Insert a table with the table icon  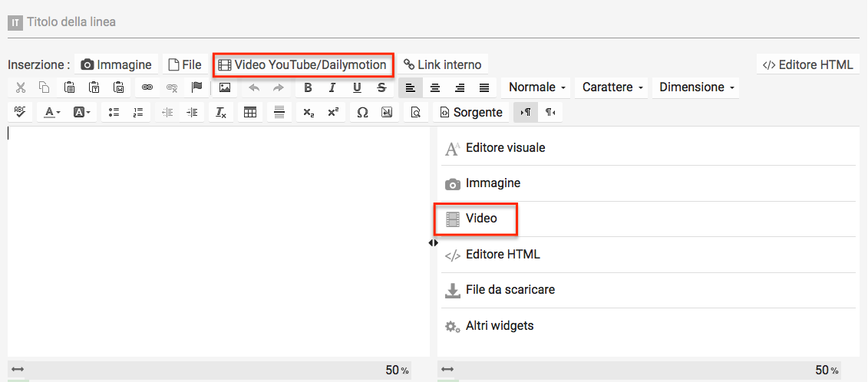[249, 112]
